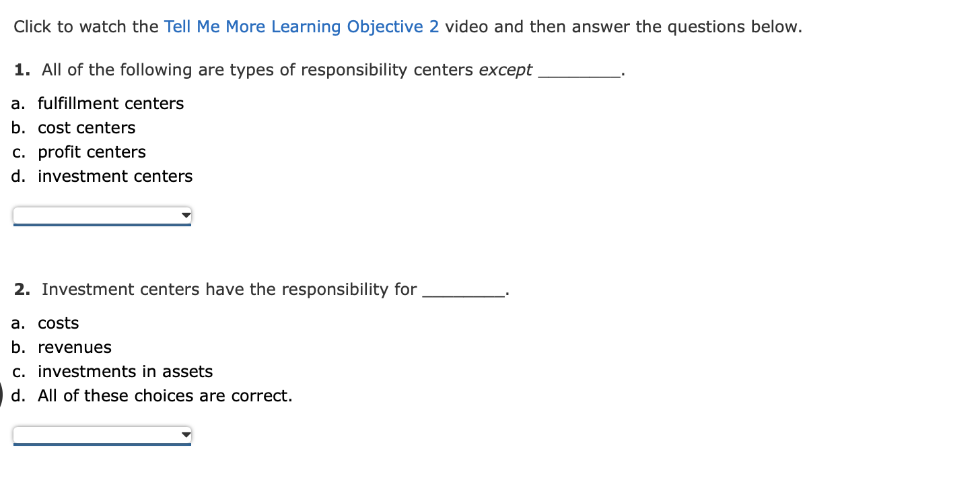The width and height of the screenshot is (980, 497).
Task: Select answer choice 'revenues'
Action: (x=75, y=347)
